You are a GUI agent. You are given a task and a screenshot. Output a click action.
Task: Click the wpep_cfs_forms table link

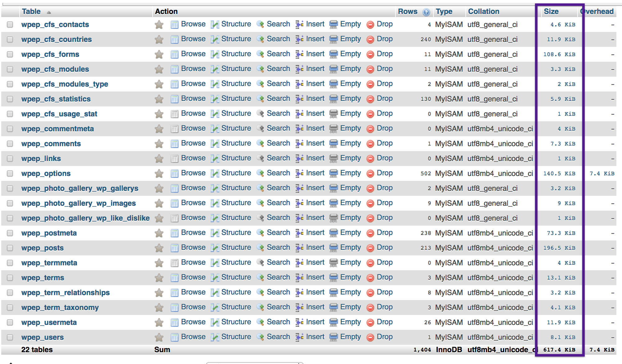[x=50, y=54]
